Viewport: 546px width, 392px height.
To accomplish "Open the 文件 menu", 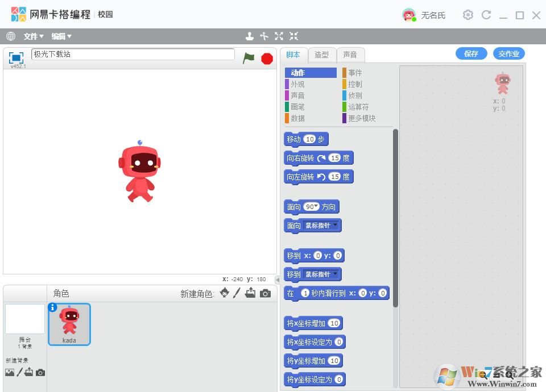I will [x=34, y=36].
